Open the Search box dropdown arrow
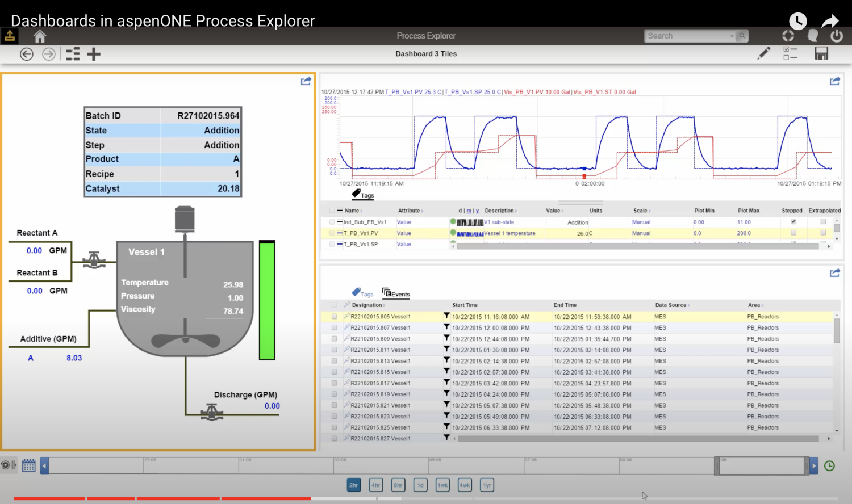The image size is (852, 504). coord(732,36)
